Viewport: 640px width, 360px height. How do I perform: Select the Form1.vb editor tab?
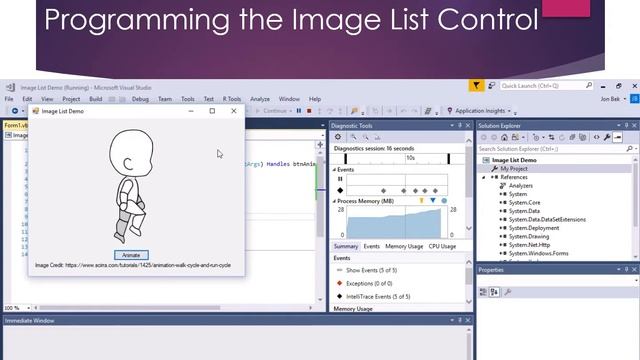click(x=16, y=125)
